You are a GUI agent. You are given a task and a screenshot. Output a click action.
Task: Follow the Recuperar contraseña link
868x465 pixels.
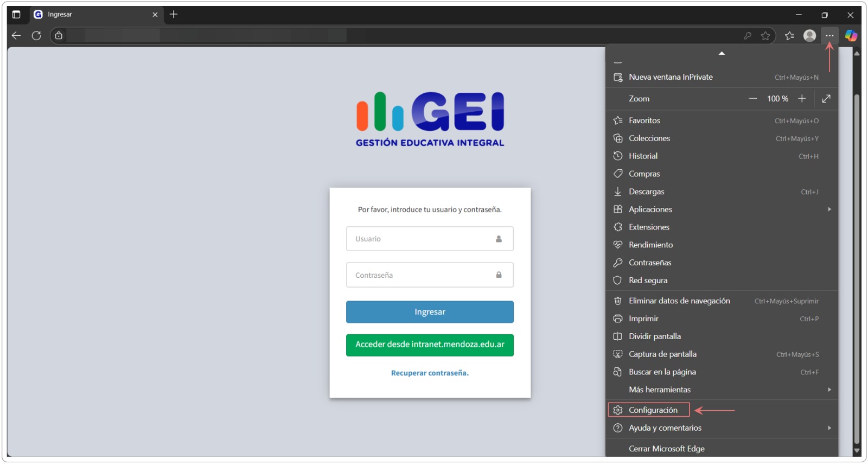coord(430,373)
